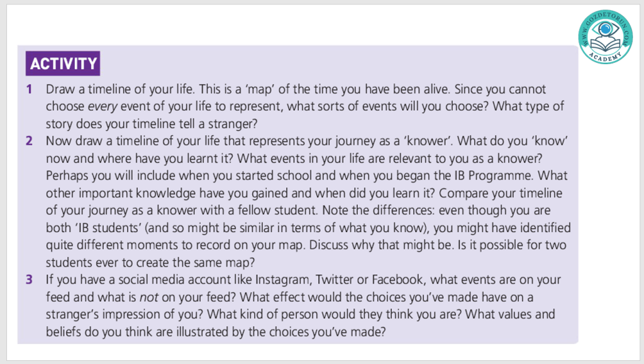The width and height of the screenshot is (644, 364).
Task: Click the open book icon in logo
Action: click(x=606, y=45)
